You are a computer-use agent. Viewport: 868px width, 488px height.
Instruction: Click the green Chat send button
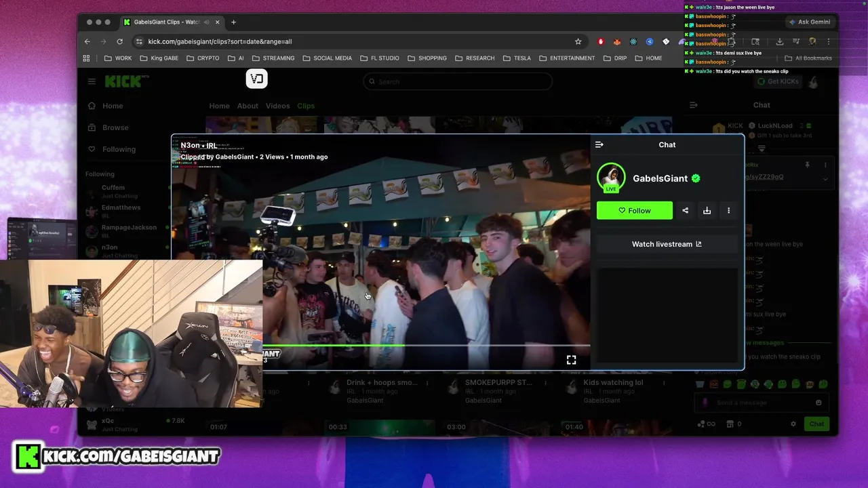[x=816, y=424]
